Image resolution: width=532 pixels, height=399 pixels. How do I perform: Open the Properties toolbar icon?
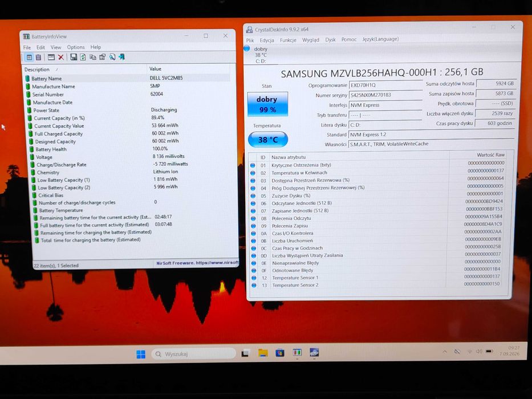102,57
